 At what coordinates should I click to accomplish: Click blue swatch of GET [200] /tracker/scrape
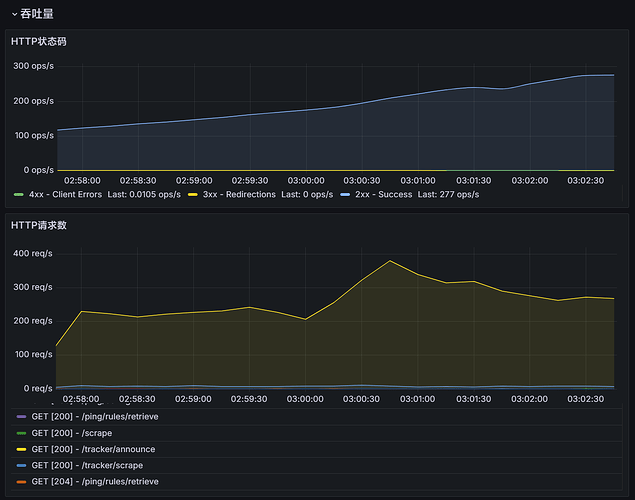pyautogui.click(x=21, y=465)
